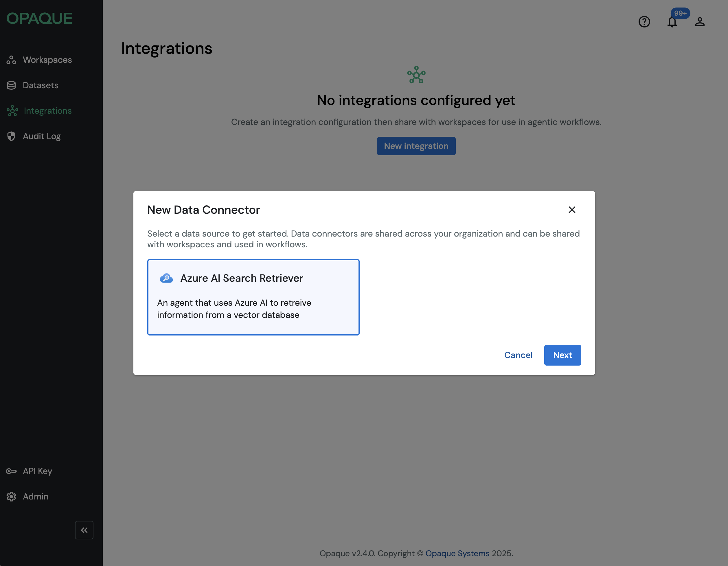This screenshot has width=728, height=566.
Task: Click 'No integrations configured yet' heading
Action: [416, 100]
